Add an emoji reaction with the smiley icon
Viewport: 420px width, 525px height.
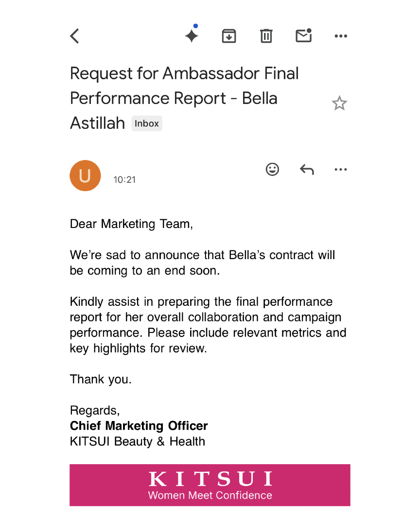click(272, 170)
